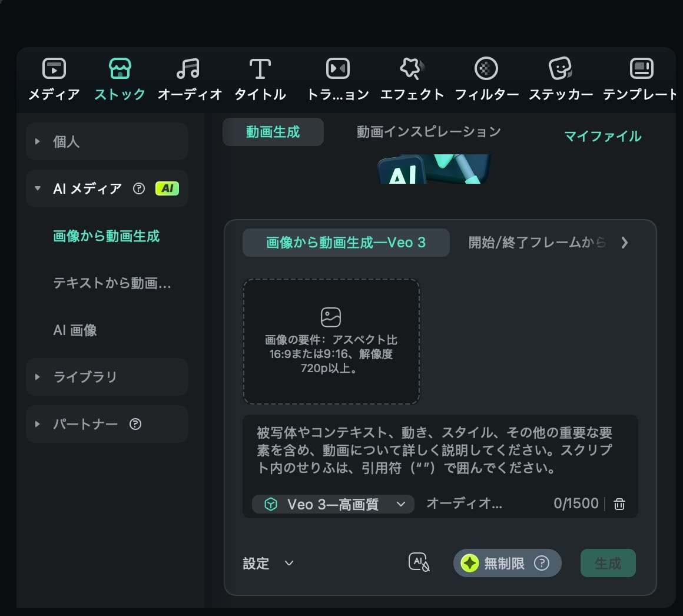Select 画像から動画生成—Veo 3 tab
The height and width of the screenshot is (616, 683).
[346, 243]
